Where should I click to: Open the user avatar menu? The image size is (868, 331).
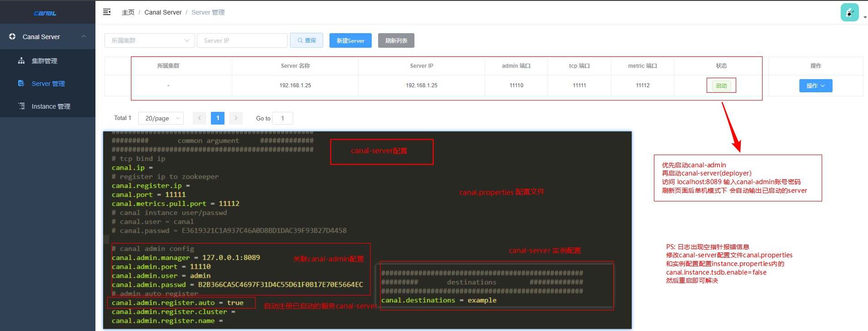(849, 12)
